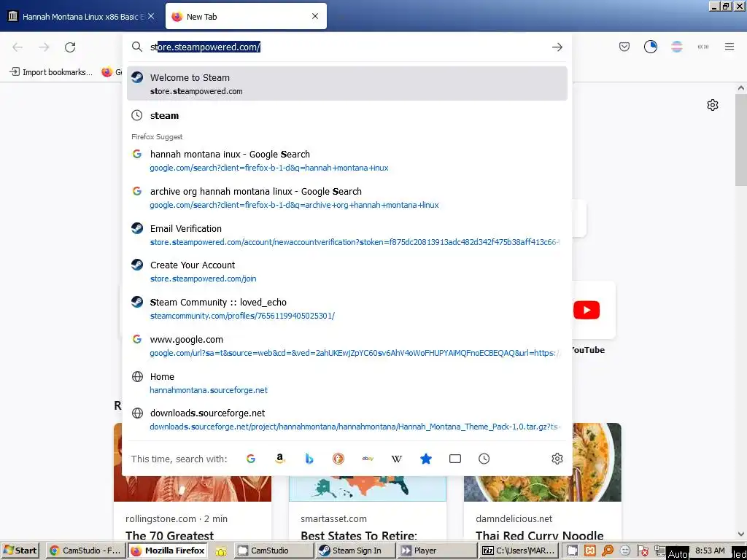Open Home hannahmontana.sourceforge.net suggestion

pos(347,383)
